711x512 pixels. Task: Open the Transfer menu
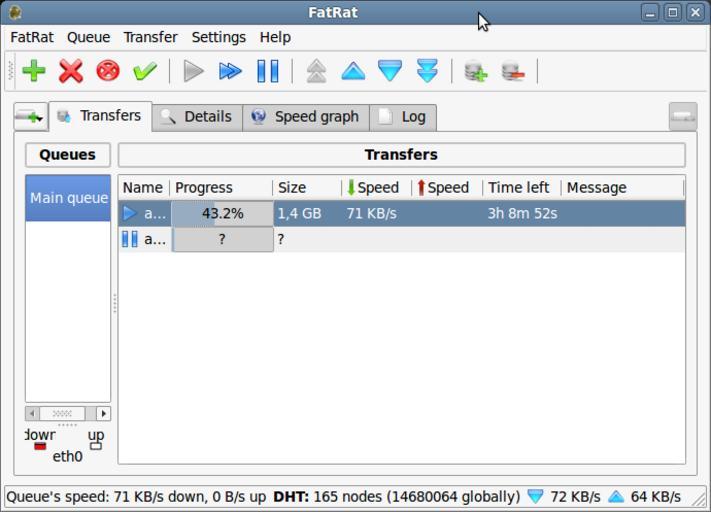pyautogui.click(x=150, y=37)
